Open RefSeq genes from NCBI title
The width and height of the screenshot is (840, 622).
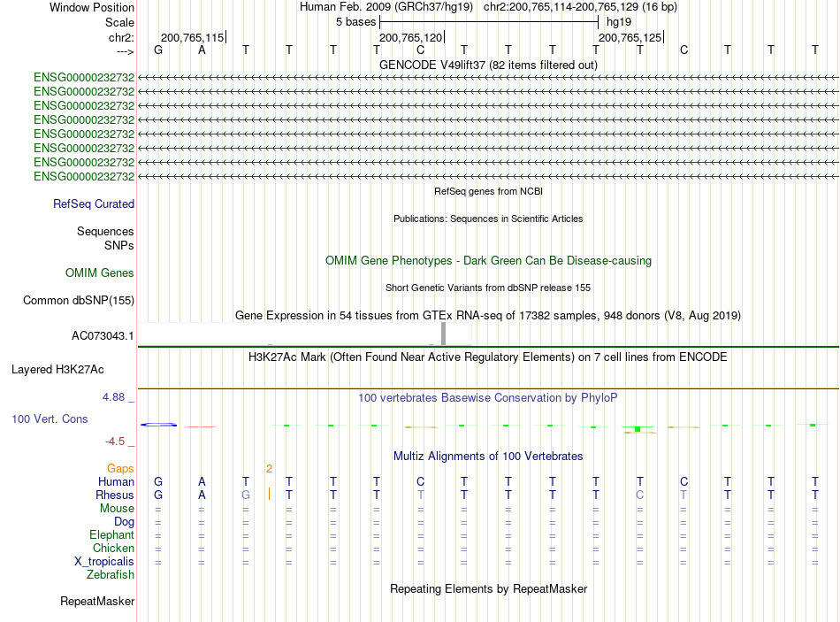coord(489,191)
